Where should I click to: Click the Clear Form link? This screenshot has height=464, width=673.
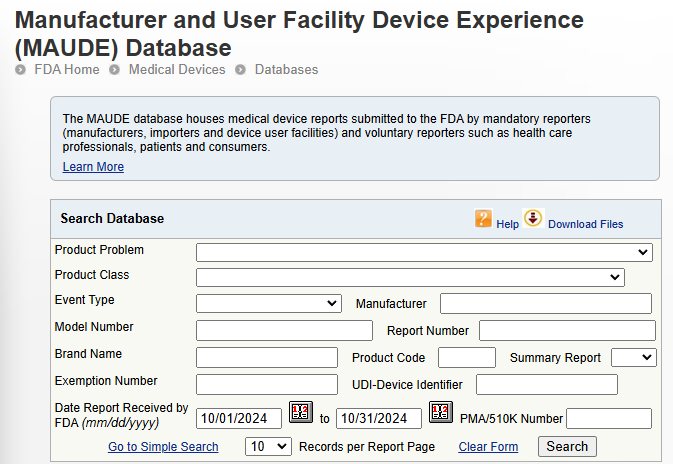488,447
